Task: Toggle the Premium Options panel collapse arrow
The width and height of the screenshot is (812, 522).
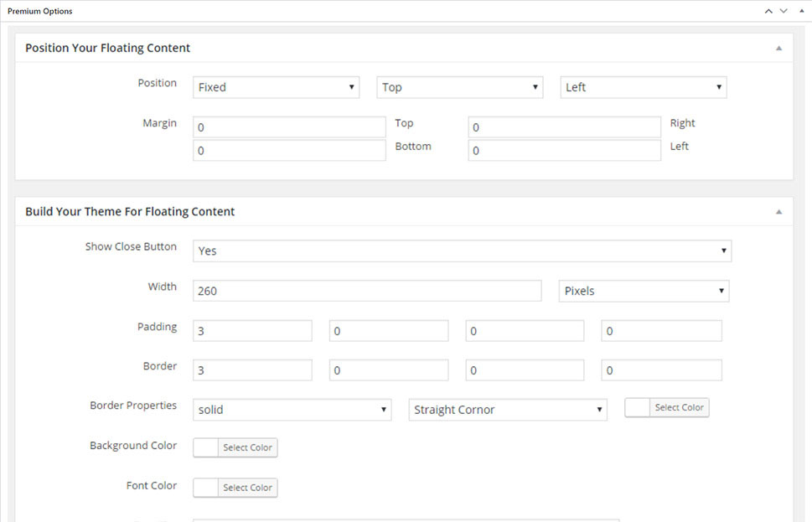Action: pos(802,11)
